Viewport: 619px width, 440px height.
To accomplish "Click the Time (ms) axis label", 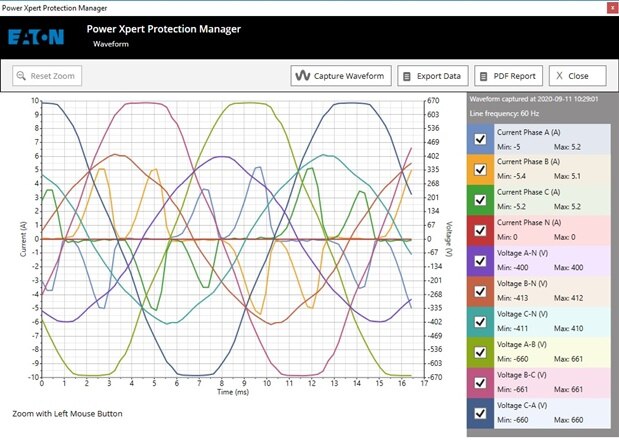I will tap(233, 391).
